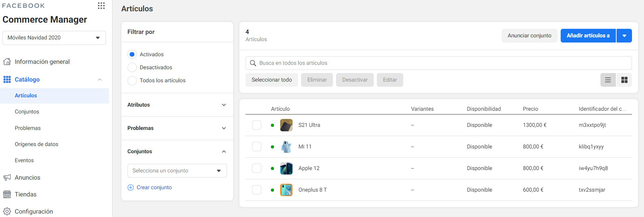This screenshot has height=217, width=644.
Task: Open the Problemas sidebar item
Action: coord(28,128)
